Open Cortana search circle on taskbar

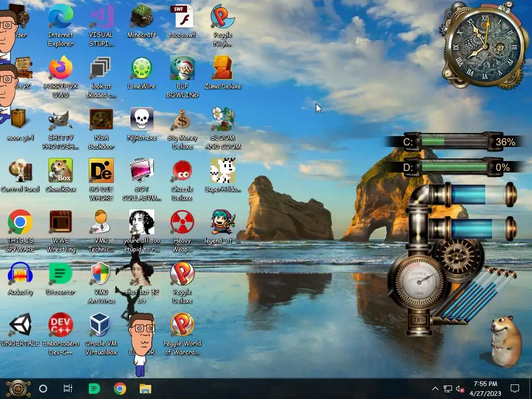click(x=43, y=389)
